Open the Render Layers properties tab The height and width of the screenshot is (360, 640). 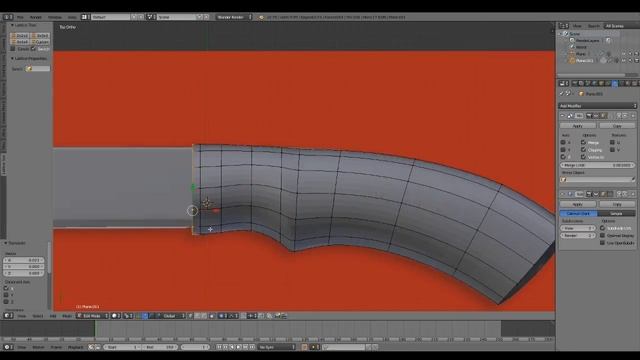click(x=581, y=83)
